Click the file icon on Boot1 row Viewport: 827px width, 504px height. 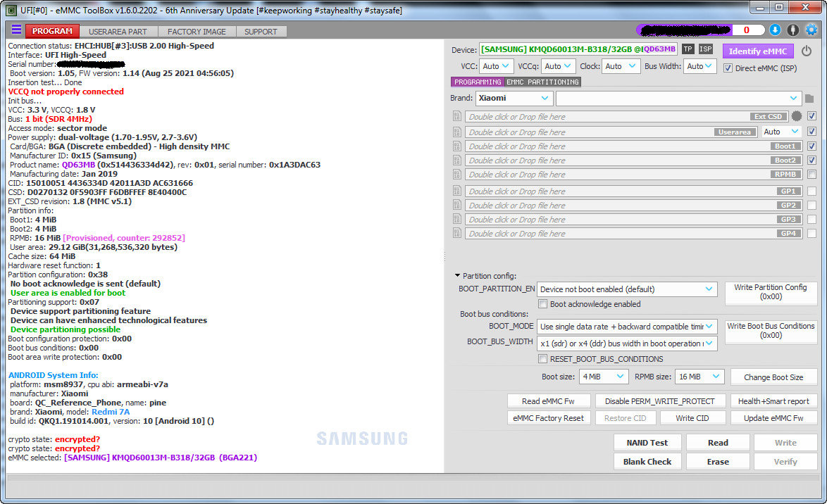point(456,146)
